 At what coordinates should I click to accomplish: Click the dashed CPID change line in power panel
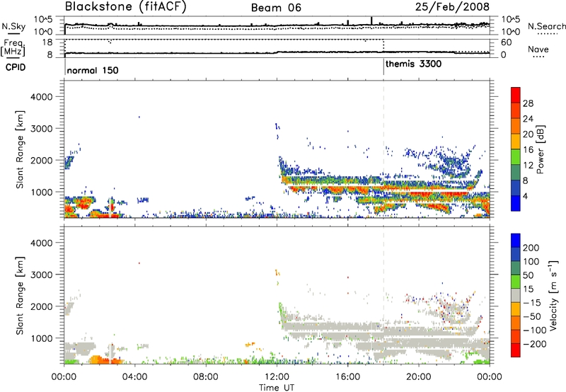(383, 149)
